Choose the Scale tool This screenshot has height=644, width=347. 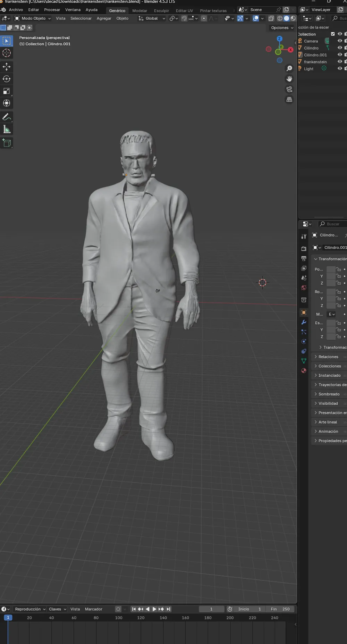pos(7,91)
